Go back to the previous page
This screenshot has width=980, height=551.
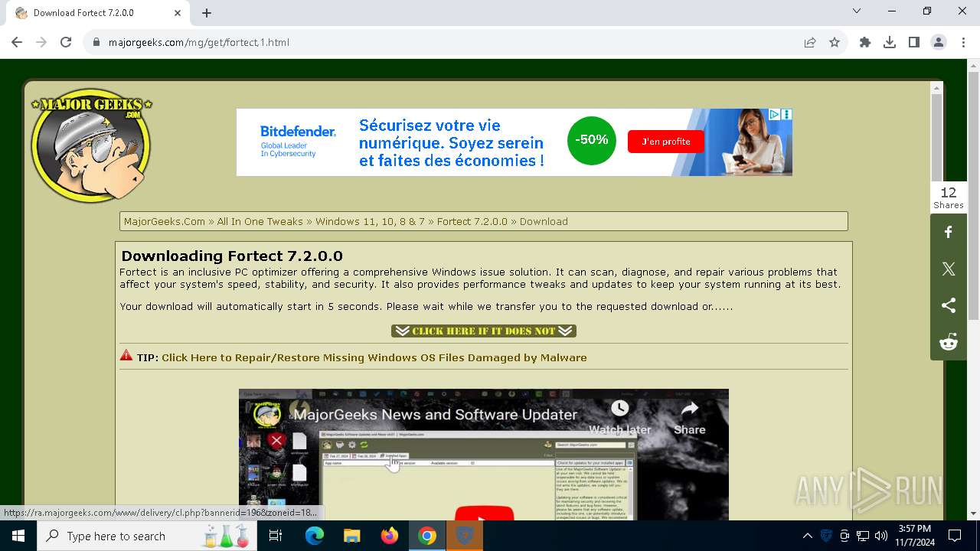[x=17, y=42]
